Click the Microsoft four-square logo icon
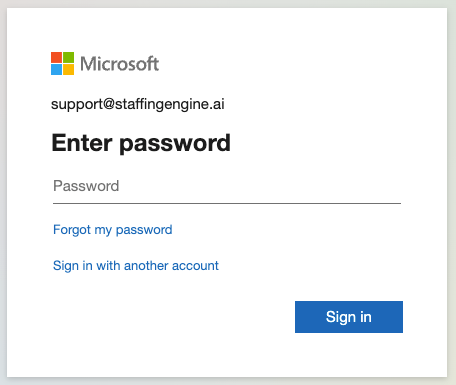The height and width of the screenshot is (385, 456). click(62, 63)
